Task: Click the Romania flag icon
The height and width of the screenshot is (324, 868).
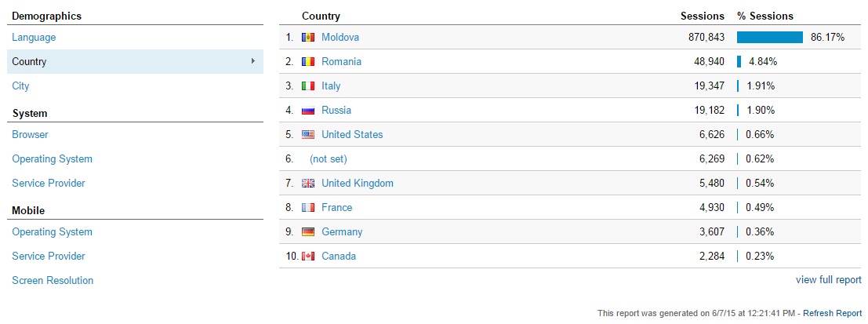Action: coord(308,62)
